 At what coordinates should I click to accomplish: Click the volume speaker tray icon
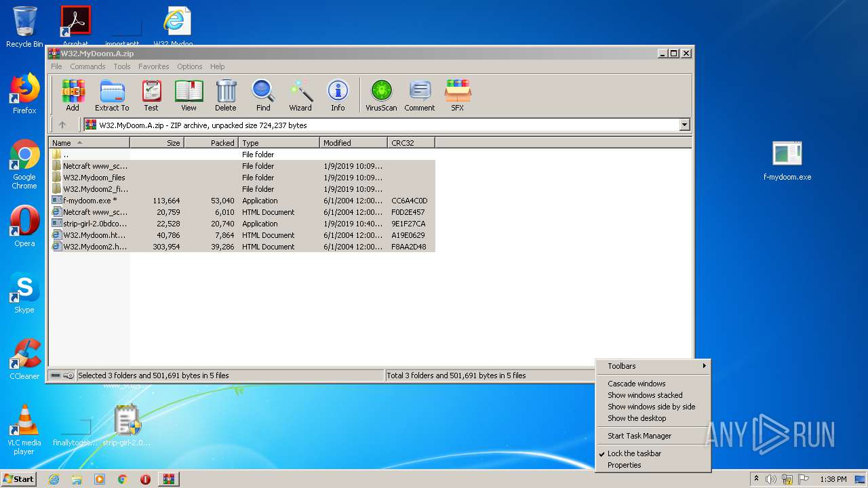click(x=771, y=479)
